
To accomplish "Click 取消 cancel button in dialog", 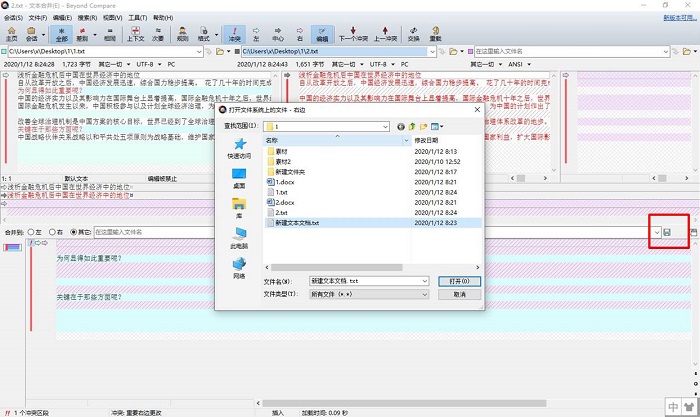I will (459, 294).
